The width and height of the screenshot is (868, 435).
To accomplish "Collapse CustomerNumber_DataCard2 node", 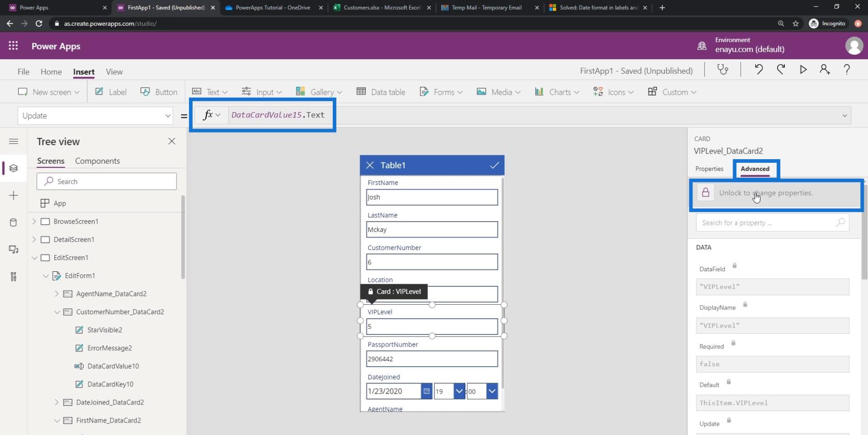I will [57, 312].
